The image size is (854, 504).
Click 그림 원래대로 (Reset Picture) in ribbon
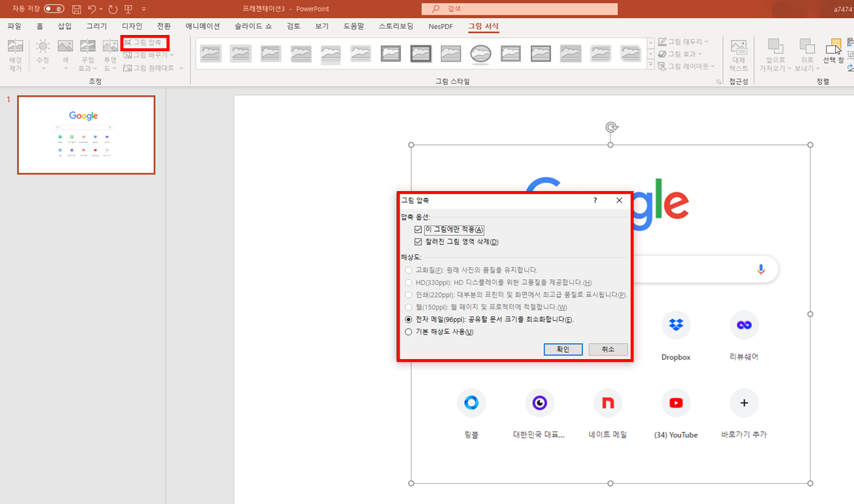(149, 68)
